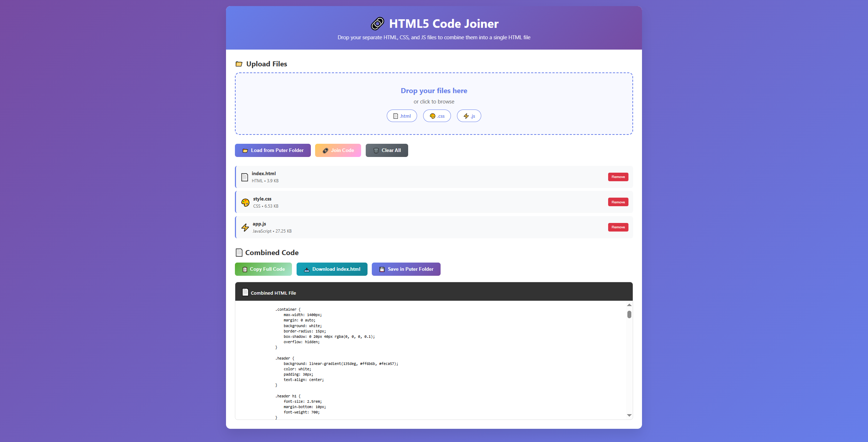868x442 pixels.
Task: Click the lightning bolt icon next to app.js
Action: click(245, 227)
